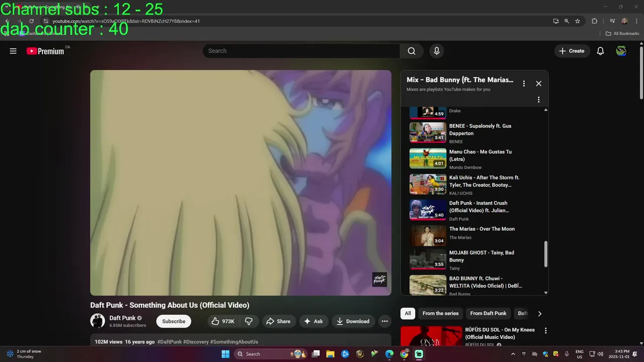
Task: Go to YouTube Premium home logo
Action: pyautogui.click(x=45, y=51)
